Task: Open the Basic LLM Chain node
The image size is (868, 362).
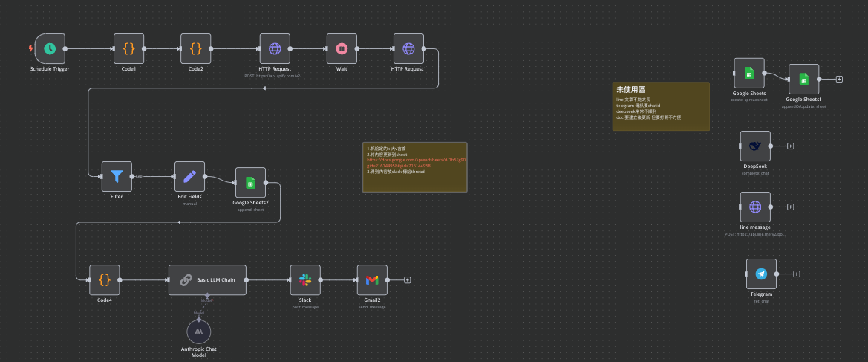Action: click(x=208, y=280)
